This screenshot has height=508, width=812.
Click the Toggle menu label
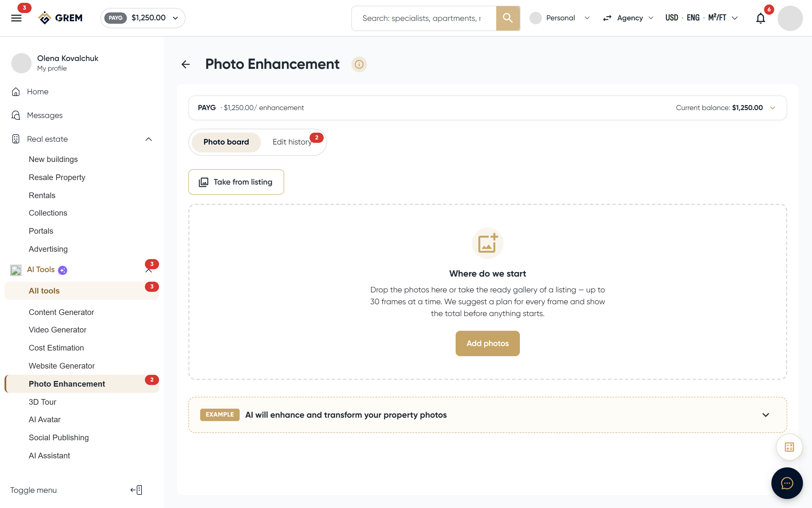pyautogui.click(x=34, y=490)
